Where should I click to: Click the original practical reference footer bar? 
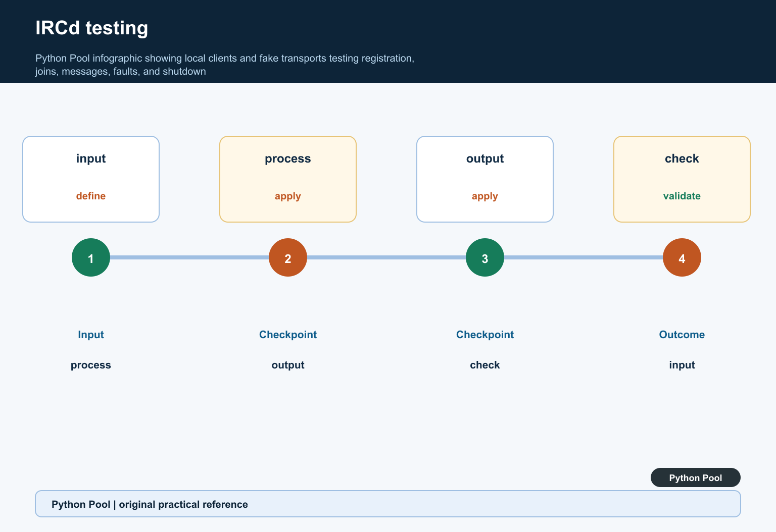click(x=388, y=504)
